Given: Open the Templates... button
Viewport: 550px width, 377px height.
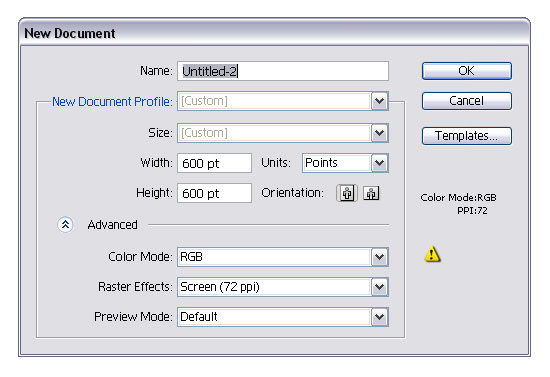Looking at the screenshot, I should (467, 136).
